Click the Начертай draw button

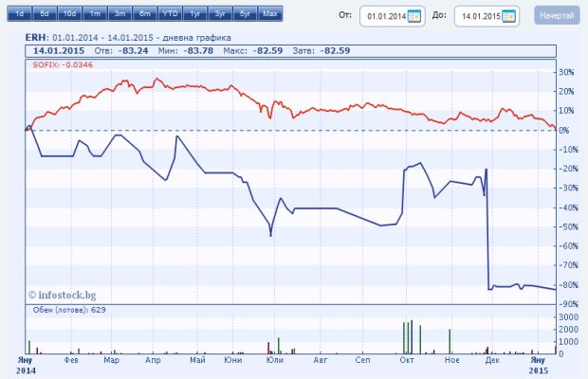(557, 16)
